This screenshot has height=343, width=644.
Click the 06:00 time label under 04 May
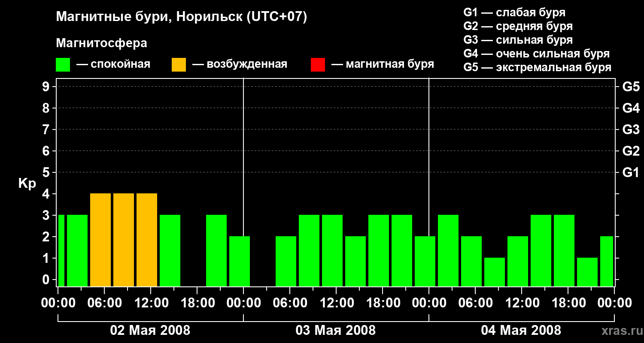click(x=475, y=303)
